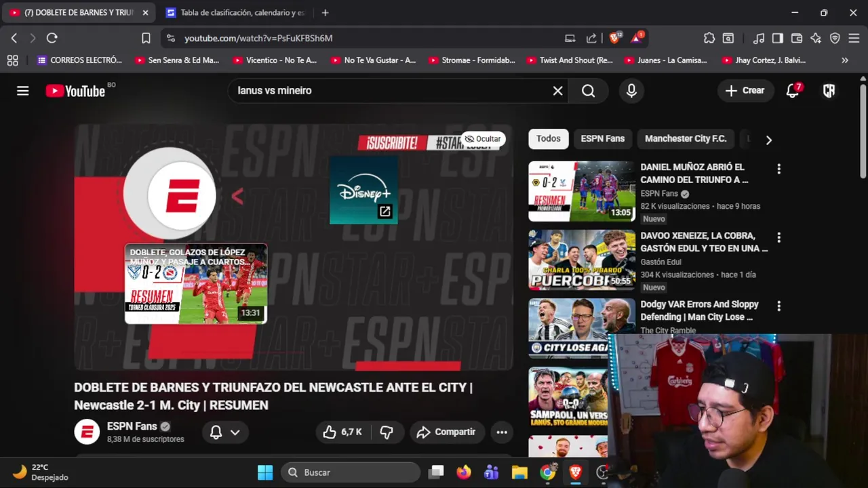The height and width of the screenshot is (488, 868).
Task: Start voice search with microphone
Action: [x=631, y=91]
